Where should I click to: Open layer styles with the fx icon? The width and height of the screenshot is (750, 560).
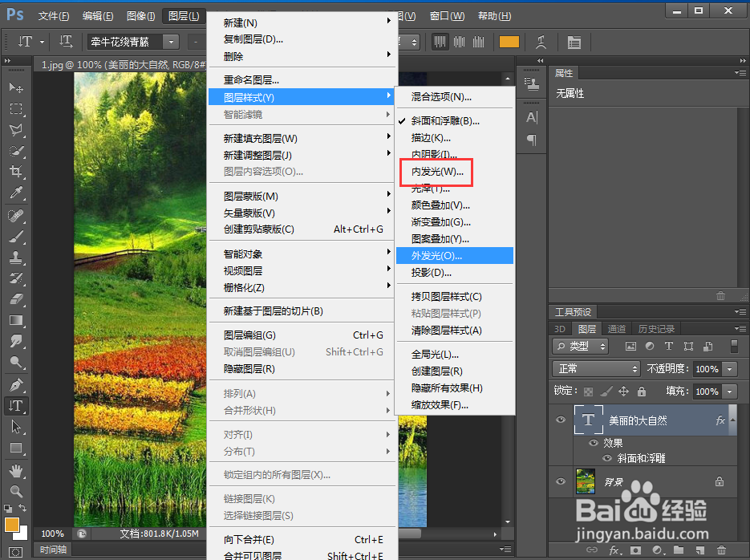[614, 550]
